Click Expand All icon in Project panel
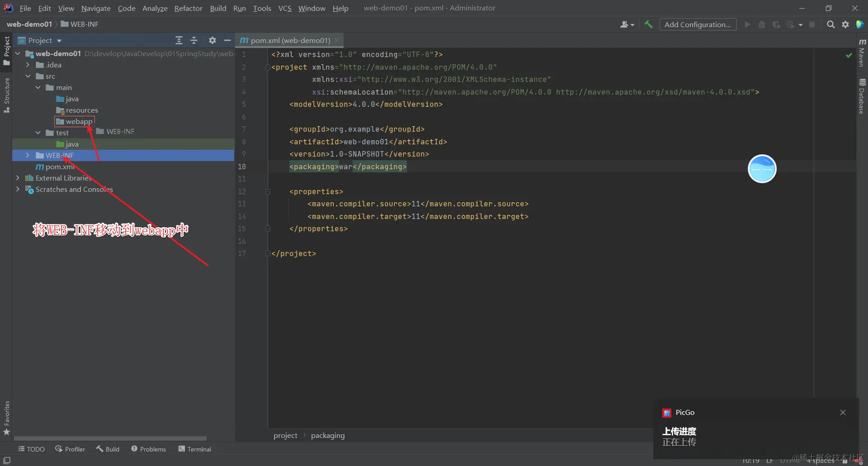 click(179, 40)
